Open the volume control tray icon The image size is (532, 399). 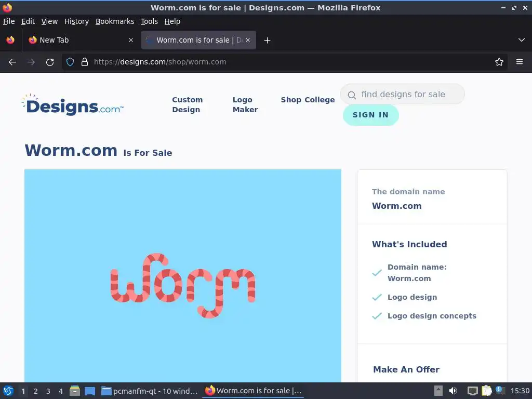tap(453, 391)
